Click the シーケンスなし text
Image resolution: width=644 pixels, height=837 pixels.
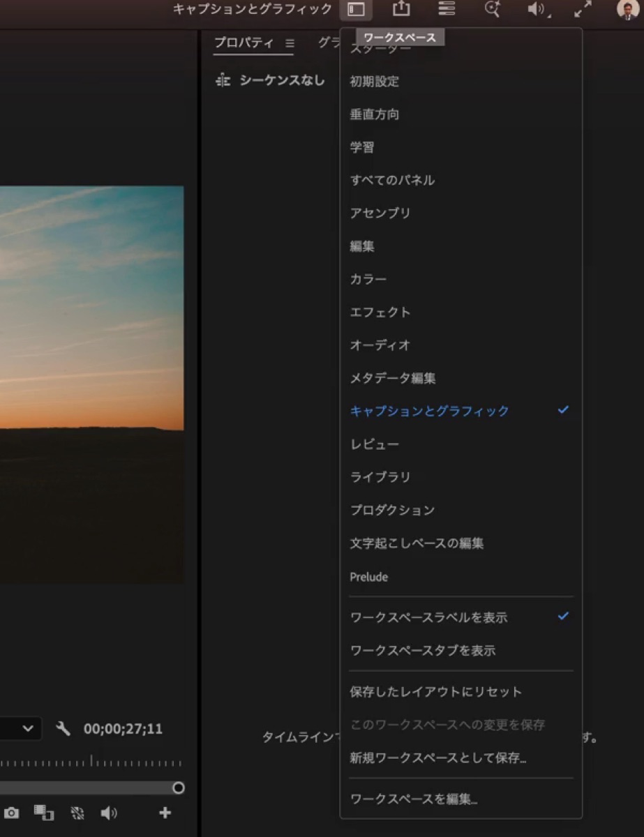tap(282, 80)
